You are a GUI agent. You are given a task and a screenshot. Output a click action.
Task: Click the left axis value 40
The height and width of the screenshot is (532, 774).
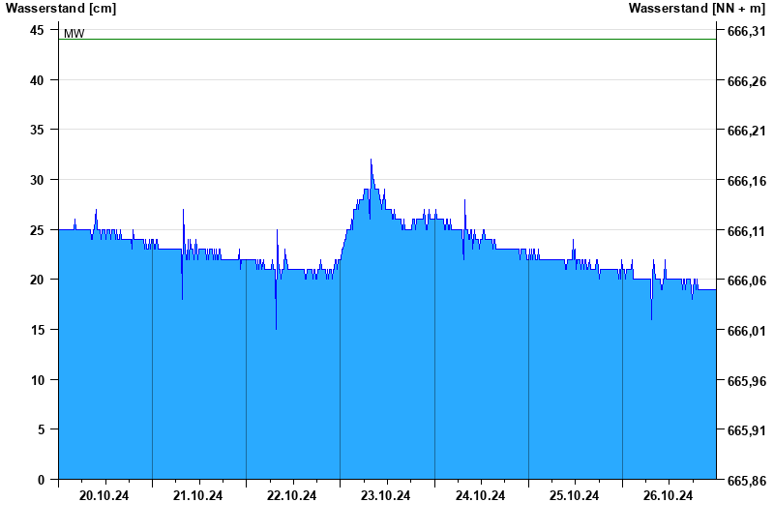(x=37, y=80)
